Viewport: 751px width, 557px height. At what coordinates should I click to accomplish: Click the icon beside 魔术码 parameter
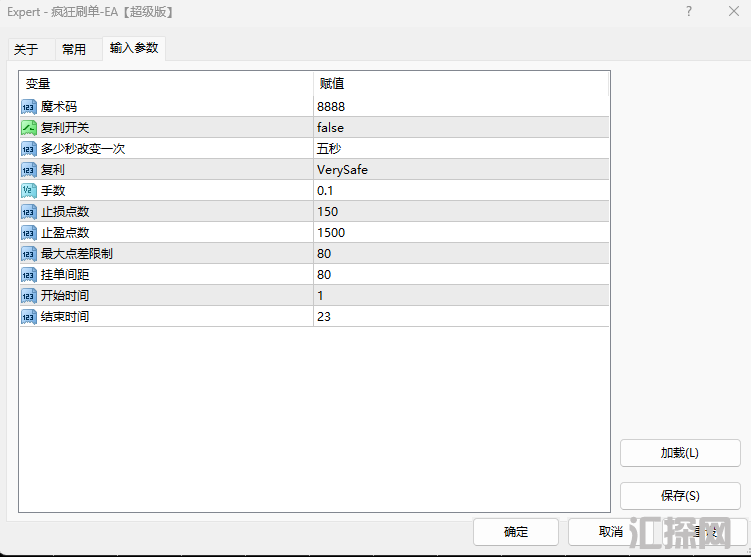pyautogui.click(x=28, y=107)
